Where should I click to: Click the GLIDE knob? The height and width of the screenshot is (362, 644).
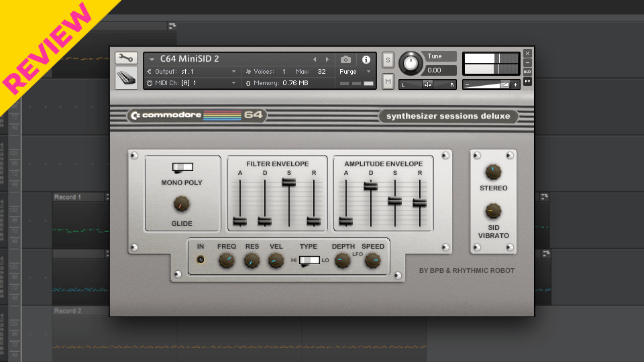182,204
